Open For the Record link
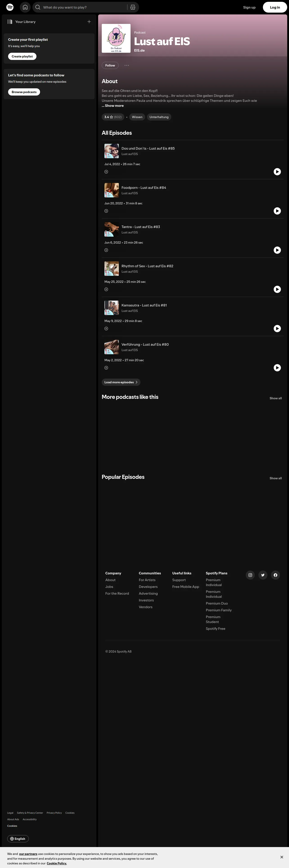The height and width of the screenshot is (868, 289). pyautogui.click(x=117, y=593)
